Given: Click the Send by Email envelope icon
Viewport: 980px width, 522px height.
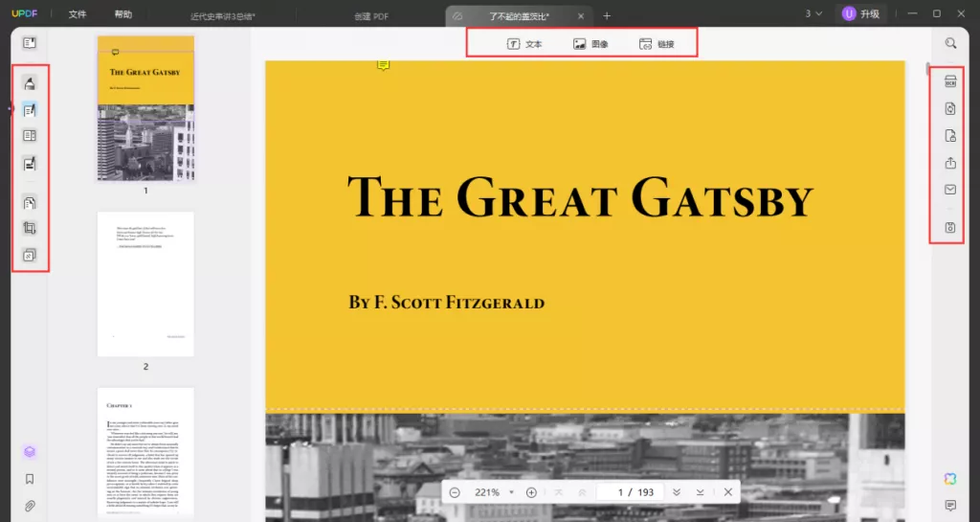Looking at the screenshot, I should [x=950, y=190].
